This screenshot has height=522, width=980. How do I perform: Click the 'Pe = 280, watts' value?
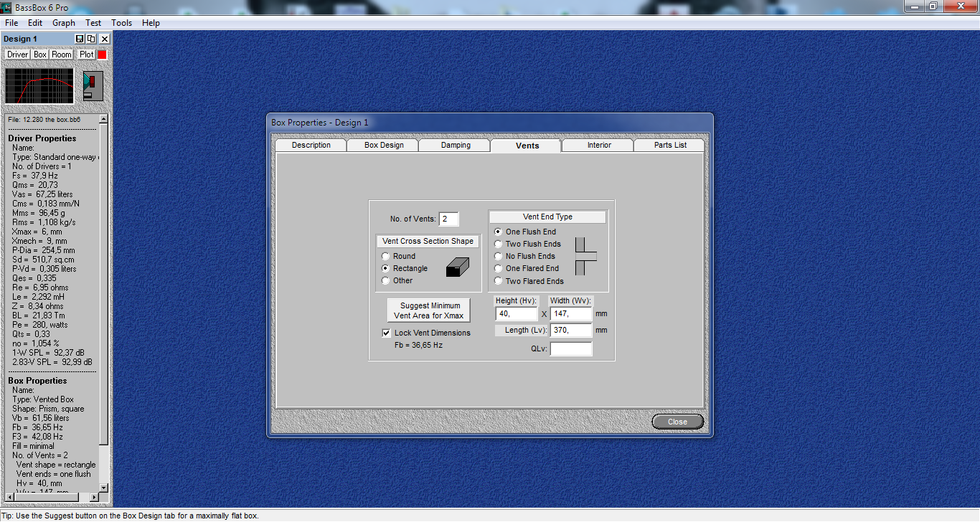click(39, 325)
